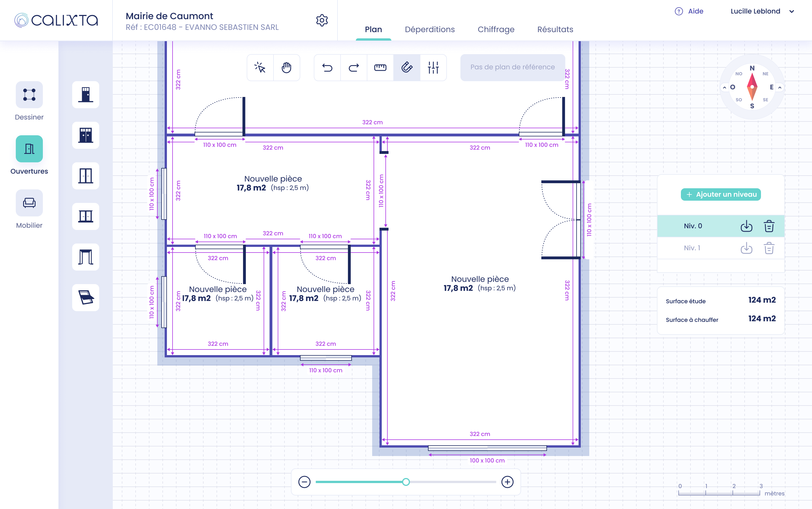Click the zoom slider handle
Image resolution: width=812 pixels, height=509 pixels.
point(406,482)
